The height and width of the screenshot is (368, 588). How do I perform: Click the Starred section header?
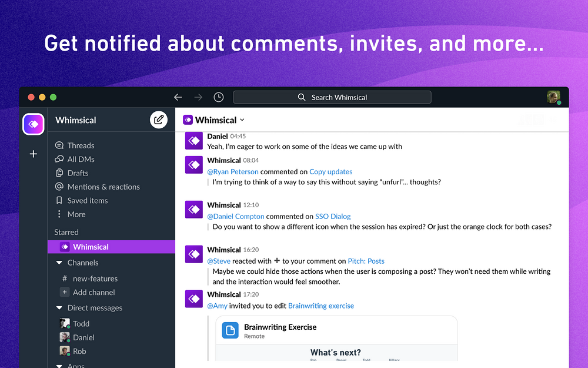point(66,232)
